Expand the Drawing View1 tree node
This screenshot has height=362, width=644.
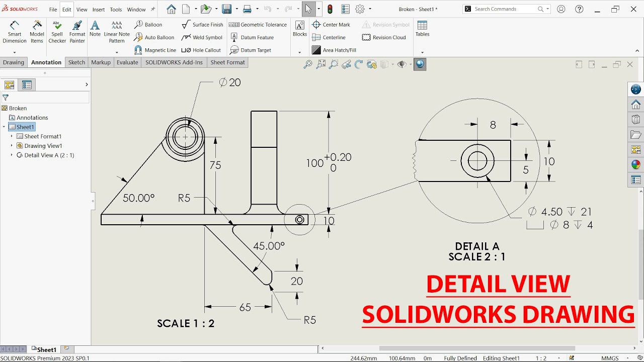tap(12, 146)
